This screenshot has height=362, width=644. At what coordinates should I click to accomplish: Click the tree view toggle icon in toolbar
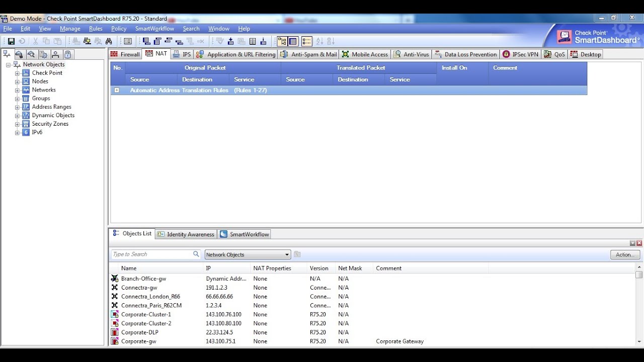283,41
